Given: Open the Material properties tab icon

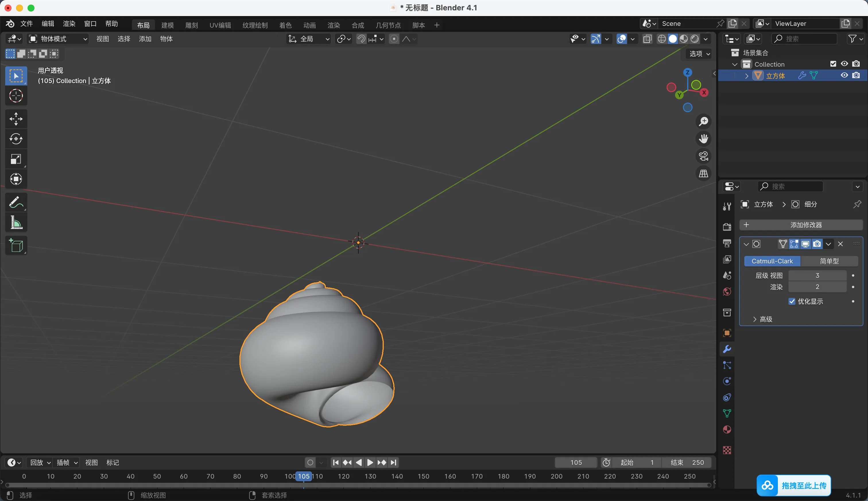Looking at the screenshot, I should [x=727, y=429].
